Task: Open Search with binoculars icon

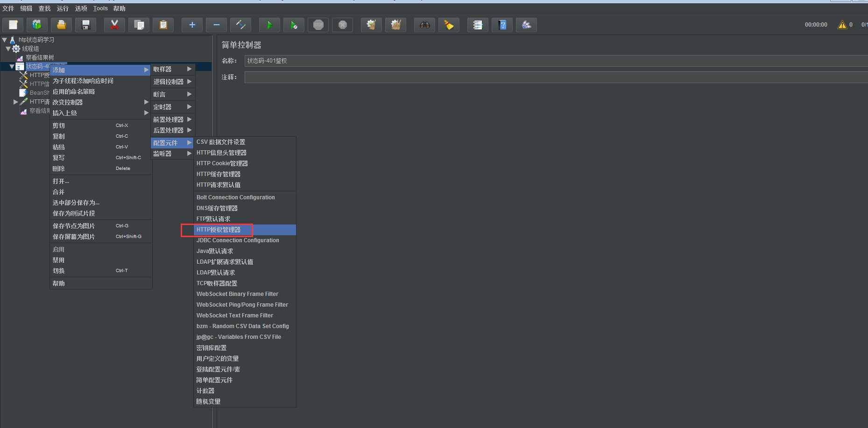Action: [x=424, y=25]
